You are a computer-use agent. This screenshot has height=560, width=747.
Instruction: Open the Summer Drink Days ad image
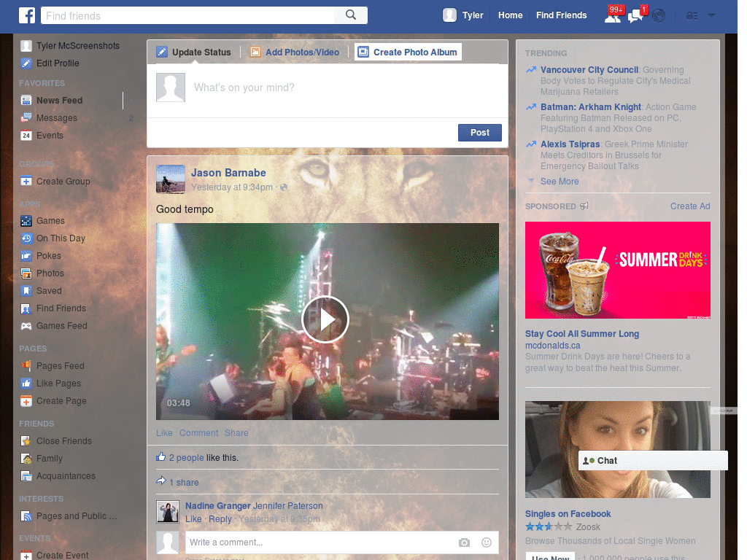(x=617, y=270)
